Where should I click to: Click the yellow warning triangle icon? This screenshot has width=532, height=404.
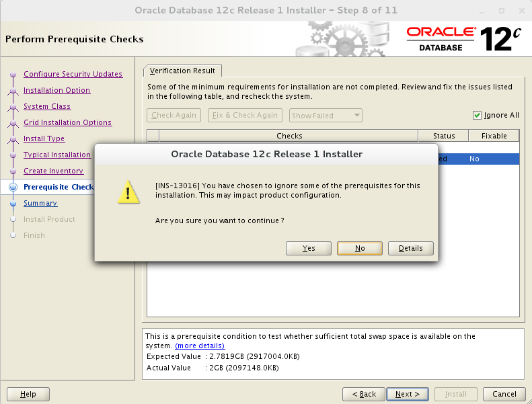[x=128, y=192]
